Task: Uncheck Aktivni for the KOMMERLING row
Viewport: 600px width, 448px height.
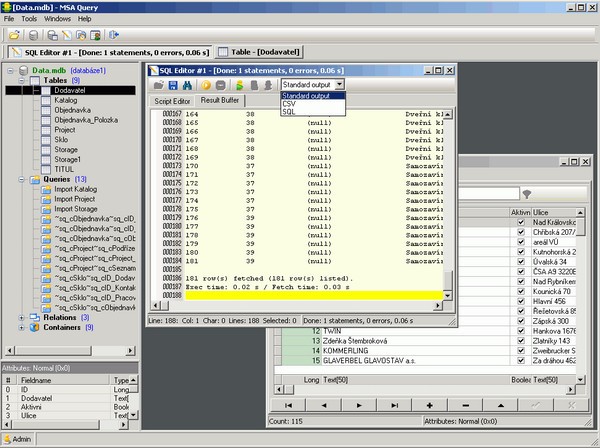Action: pos(521,351)
